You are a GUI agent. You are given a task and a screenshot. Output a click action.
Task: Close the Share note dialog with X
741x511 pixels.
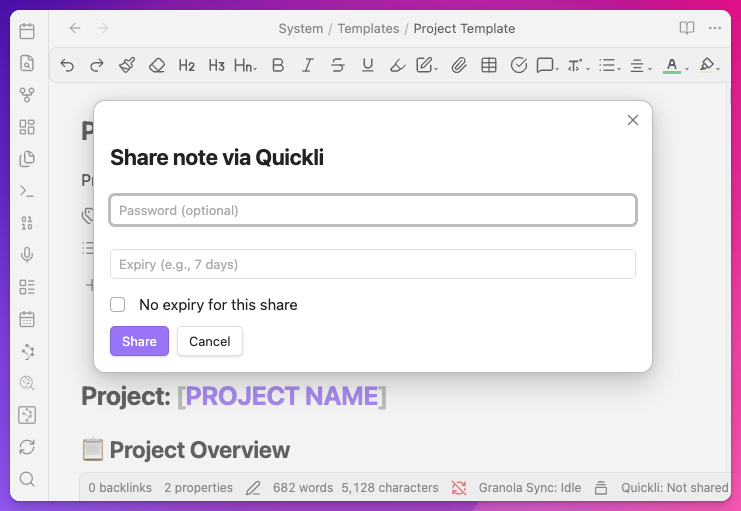pyautogui.click(x=633, y=120)
